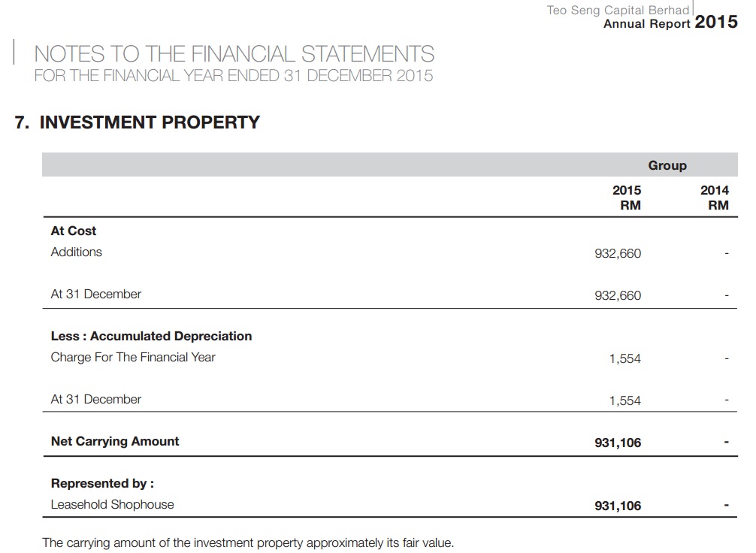
Task: Click the fair value footnote sentence
Action: 248,542
